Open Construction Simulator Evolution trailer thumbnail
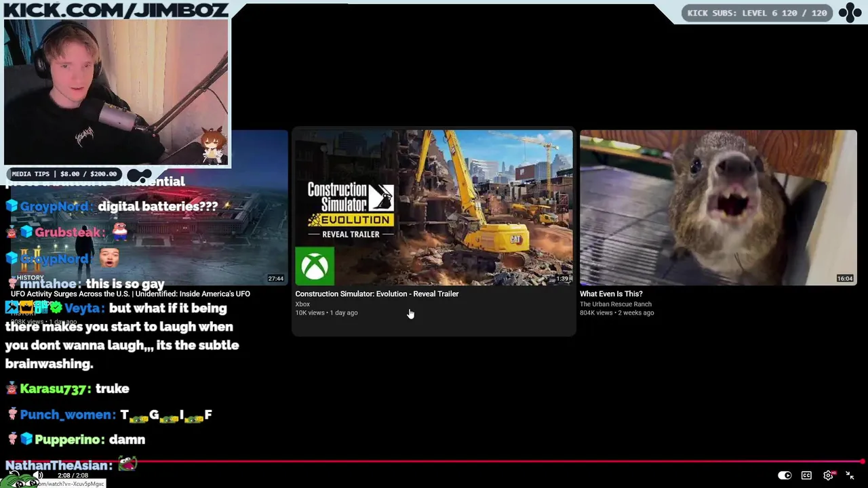 [x=434, y=207]
